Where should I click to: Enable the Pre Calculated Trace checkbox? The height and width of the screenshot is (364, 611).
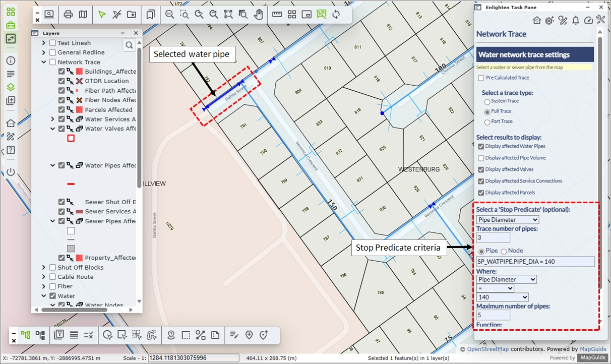point(481,78)
